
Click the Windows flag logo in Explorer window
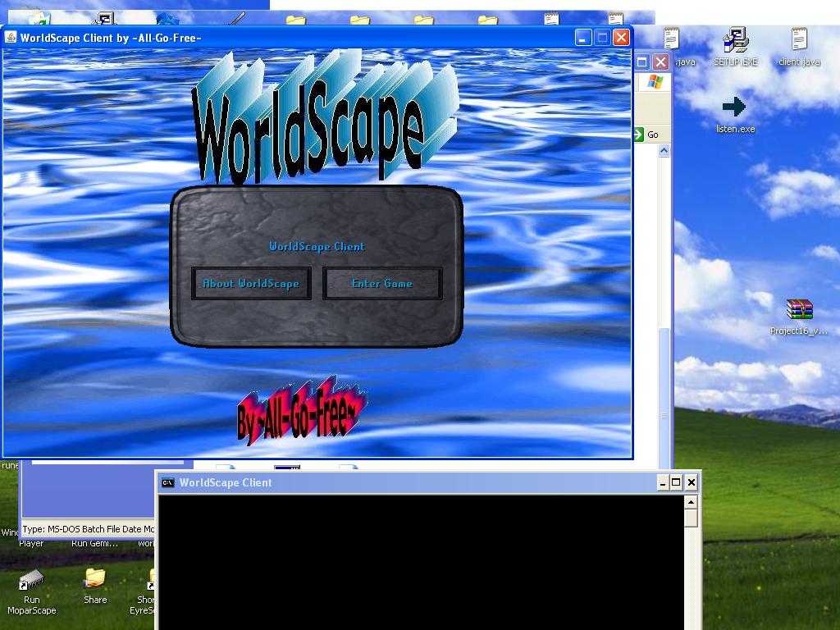655,82
